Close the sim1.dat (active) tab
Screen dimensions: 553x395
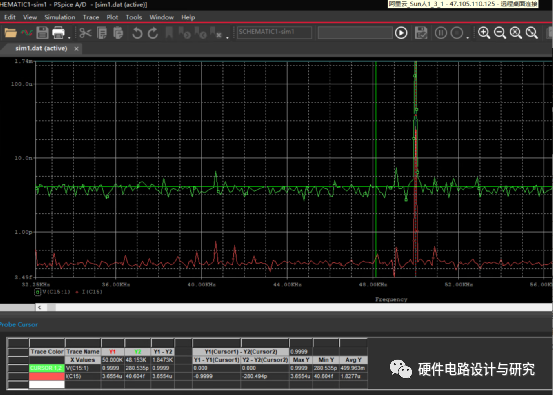(x=76, y=49)
